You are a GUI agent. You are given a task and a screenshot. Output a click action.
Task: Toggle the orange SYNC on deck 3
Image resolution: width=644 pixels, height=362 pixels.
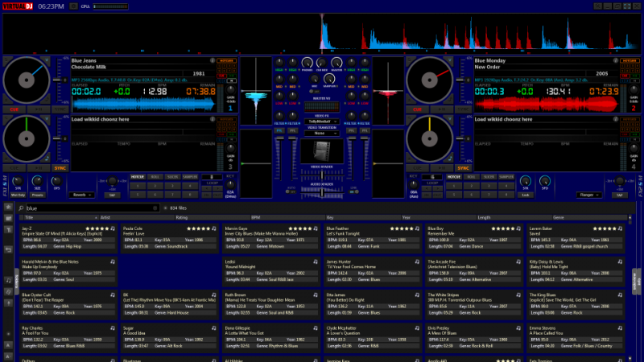[x=60, y=168]
